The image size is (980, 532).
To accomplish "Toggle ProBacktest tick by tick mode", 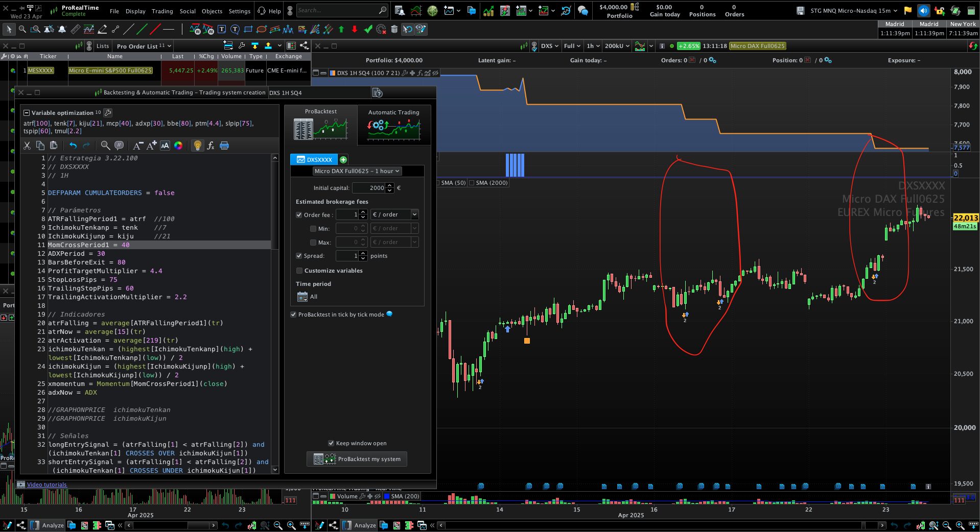I will point(293,315).
